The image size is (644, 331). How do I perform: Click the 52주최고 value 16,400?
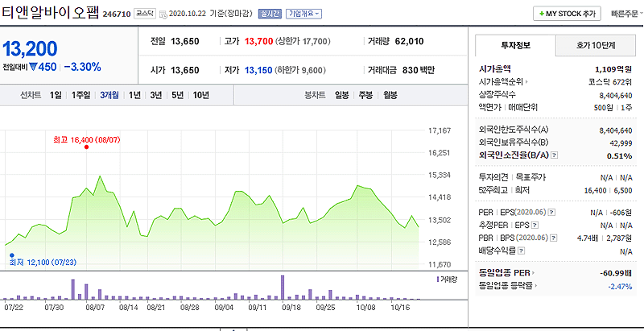click(x=595, y=190)
